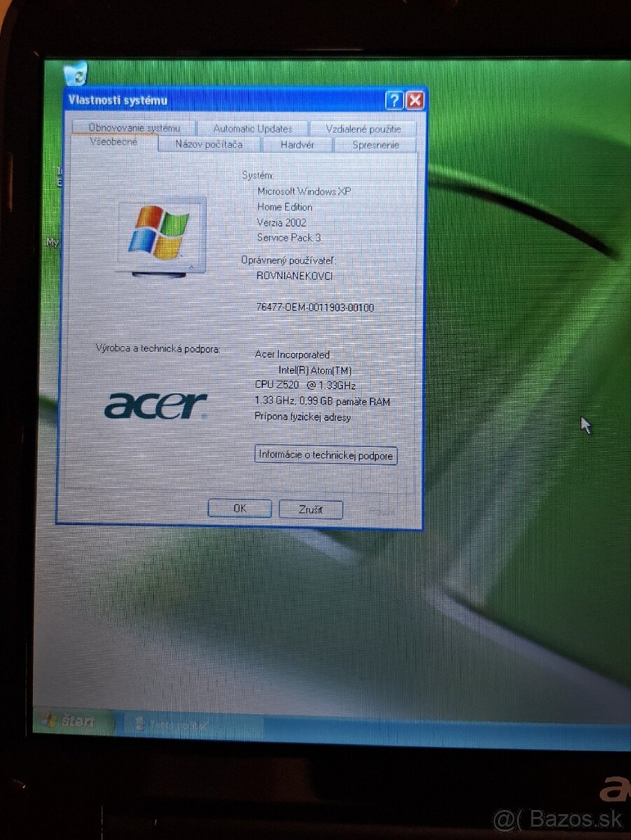This screenshot has width=631, height=840.
Task: Click the Acer logo in the dialog
Action: pos(155,405)
